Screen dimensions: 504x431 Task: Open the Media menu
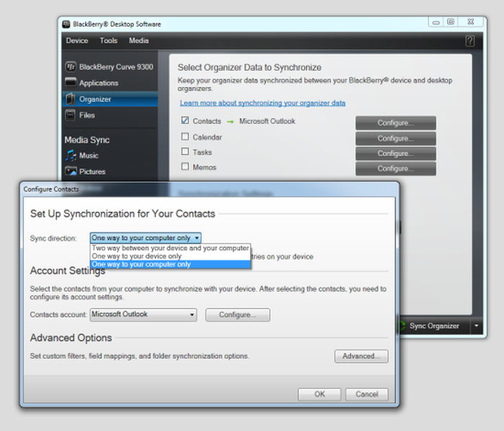(x=138, y=40)
